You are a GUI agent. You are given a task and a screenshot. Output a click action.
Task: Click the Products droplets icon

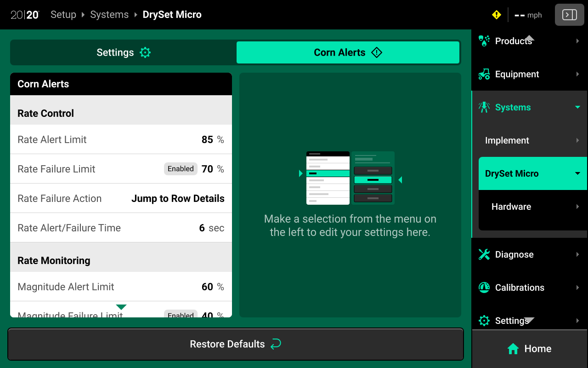[x=484, y=41]
